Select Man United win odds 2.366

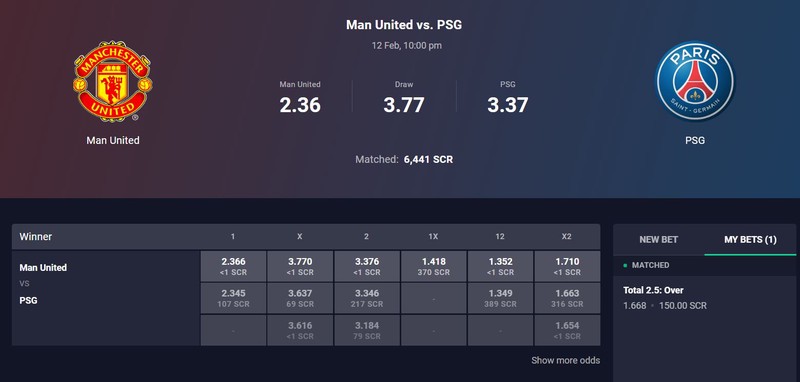coord(233,266)
